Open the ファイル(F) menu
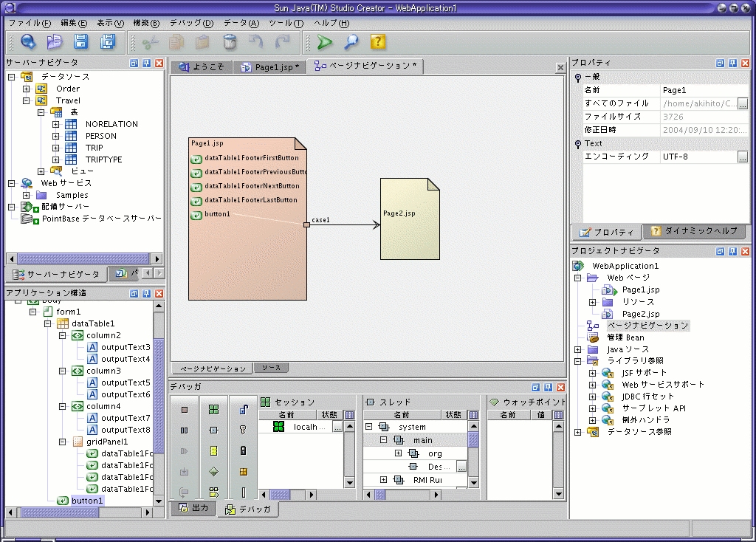This screenshot has width=756, height=542. click(x=30, y=23)
